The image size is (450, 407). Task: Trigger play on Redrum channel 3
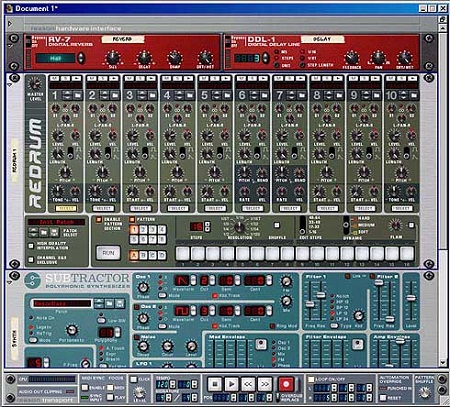tap(151, 79)
